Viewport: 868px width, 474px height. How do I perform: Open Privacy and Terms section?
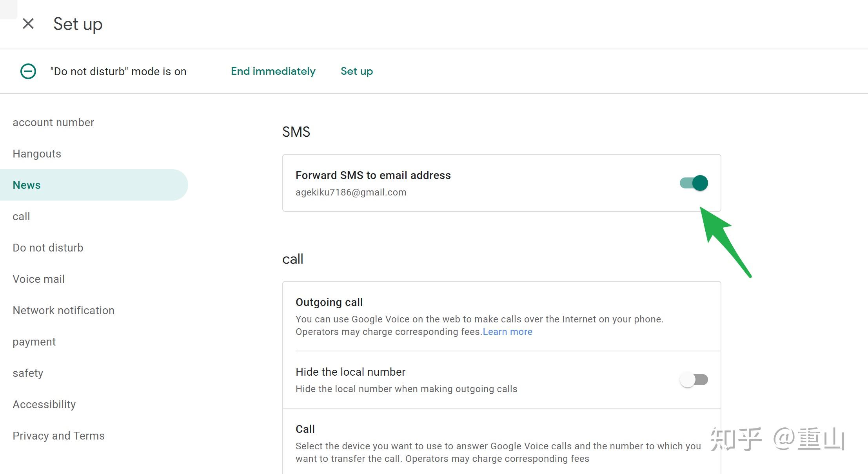click(x=58, y=436)
